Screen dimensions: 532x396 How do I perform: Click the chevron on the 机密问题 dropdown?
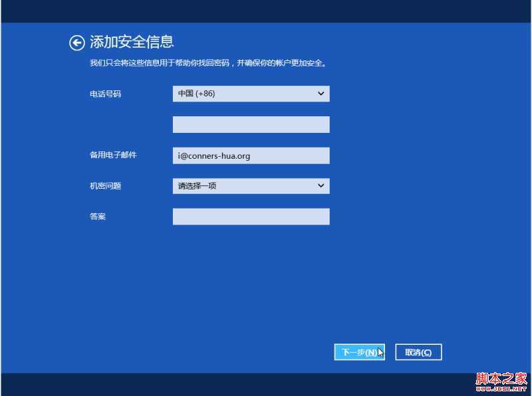[321, 186]
